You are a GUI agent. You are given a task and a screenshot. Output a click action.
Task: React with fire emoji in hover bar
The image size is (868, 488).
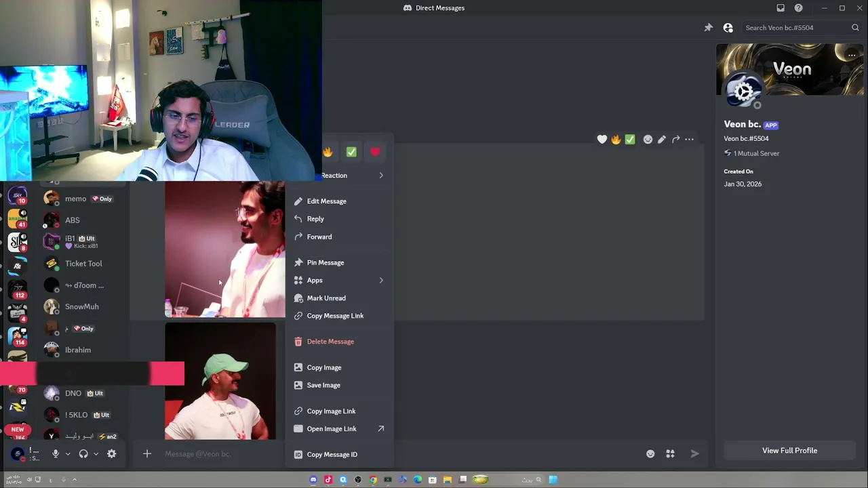pos(616,140)
